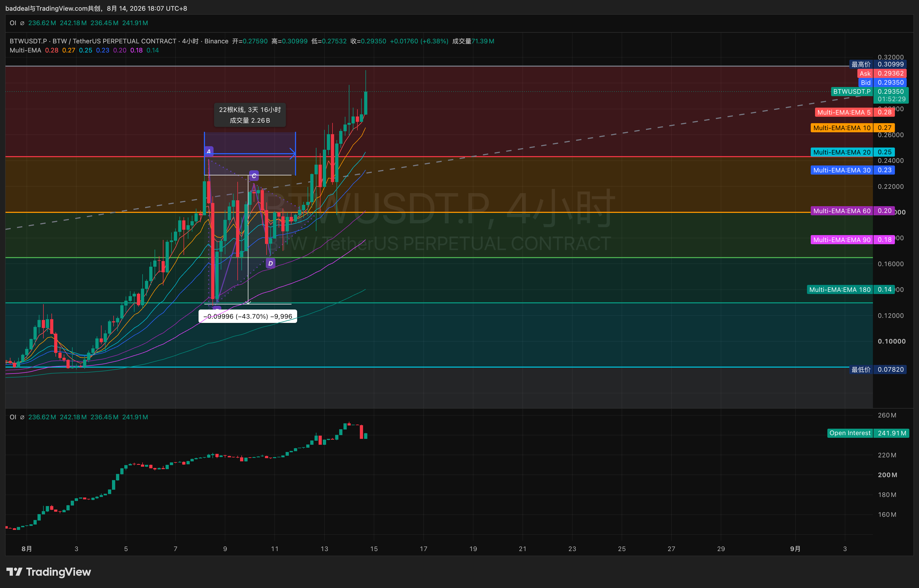
Task: Select the latest green candle in OI pane
Action: click(365, 436)
